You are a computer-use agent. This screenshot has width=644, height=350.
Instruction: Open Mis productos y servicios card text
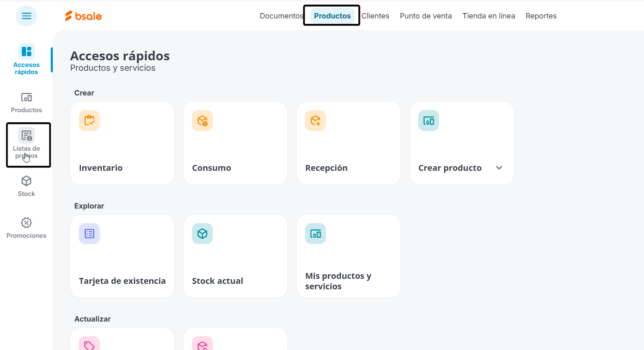pos(338,281)
